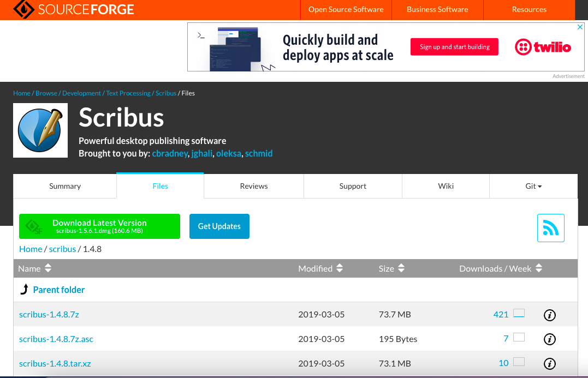Go up using the Parent folder arrow icon
This screenshot has height=378, width=588.
25,289
